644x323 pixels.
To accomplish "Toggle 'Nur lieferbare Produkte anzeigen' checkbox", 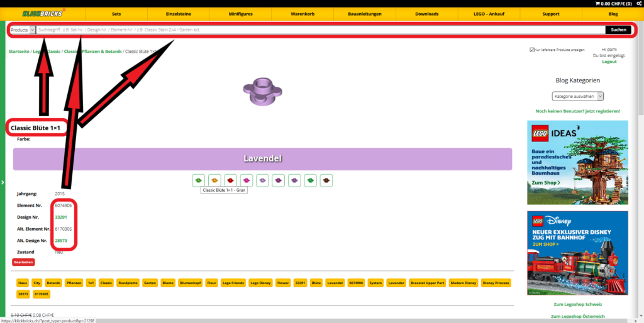I will click(x=532, y=49).
